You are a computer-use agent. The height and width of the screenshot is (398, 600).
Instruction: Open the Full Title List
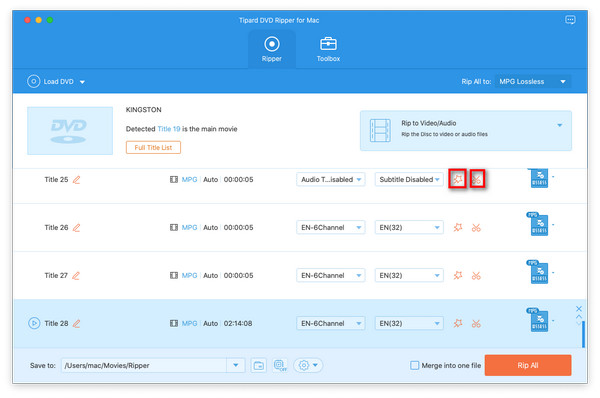(153, 147)
